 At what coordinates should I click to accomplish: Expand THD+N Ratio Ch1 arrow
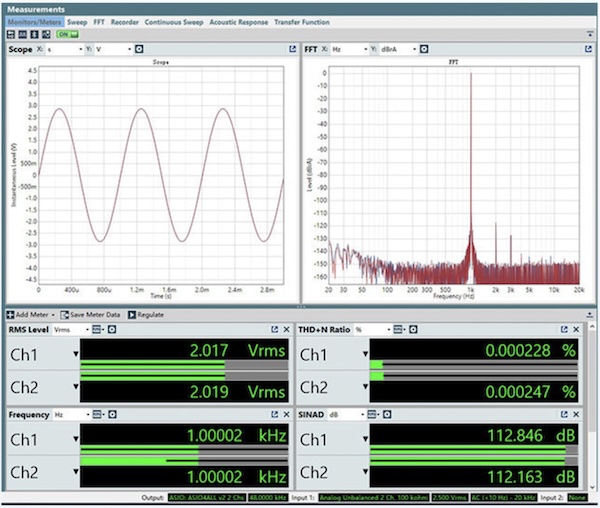pos(365,354)
